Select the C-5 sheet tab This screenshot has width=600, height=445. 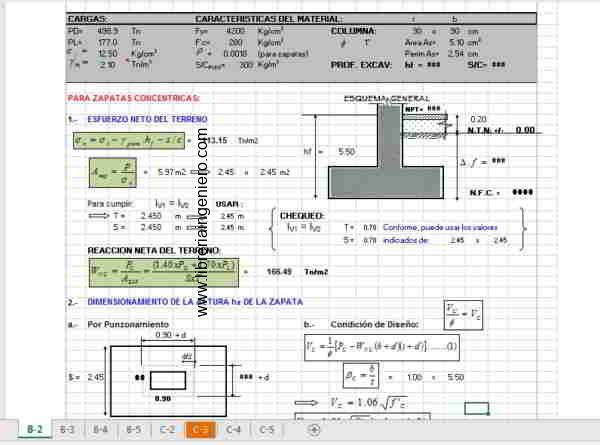(266, 430)
